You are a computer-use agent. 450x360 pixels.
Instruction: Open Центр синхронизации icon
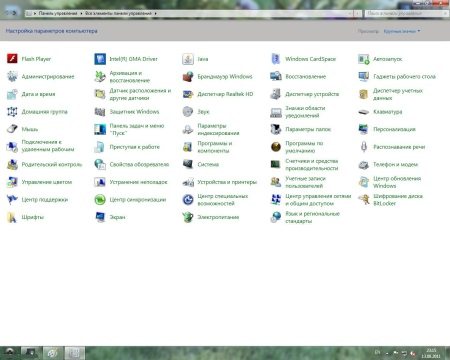click(x=100, y=199)
